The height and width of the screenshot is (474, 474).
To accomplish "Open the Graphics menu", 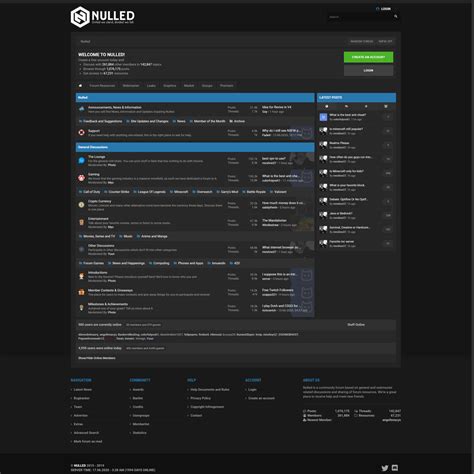I will coord(170,86).
